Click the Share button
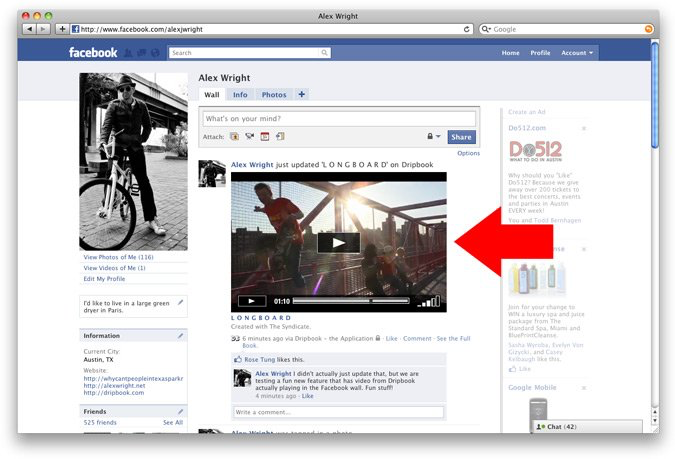 point(461,137)
